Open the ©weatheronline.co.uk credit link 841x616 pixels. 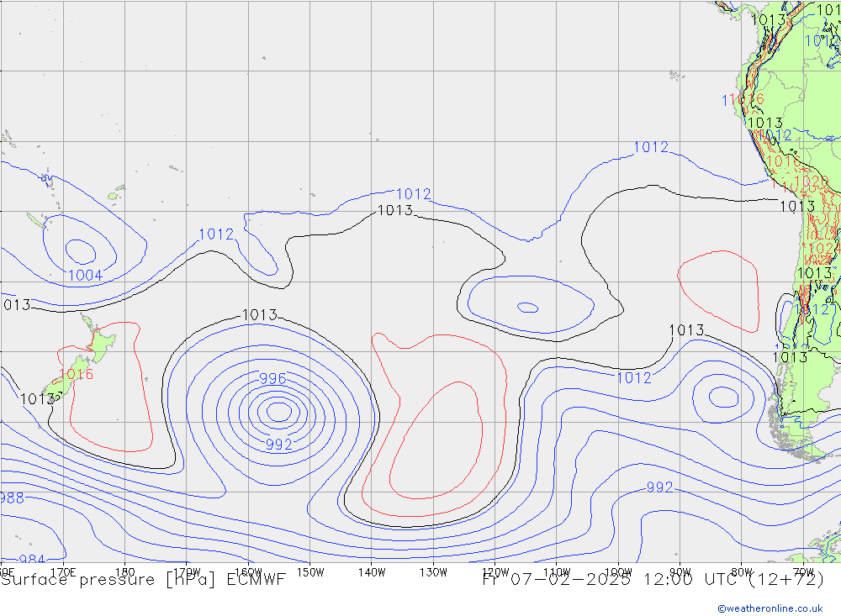point(770,608)
